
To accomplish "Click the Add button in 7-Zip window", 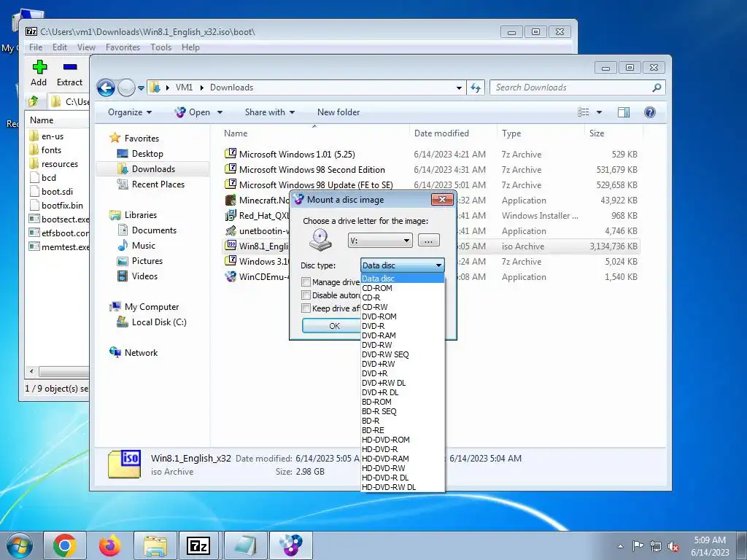I will [x=39, y=74].
